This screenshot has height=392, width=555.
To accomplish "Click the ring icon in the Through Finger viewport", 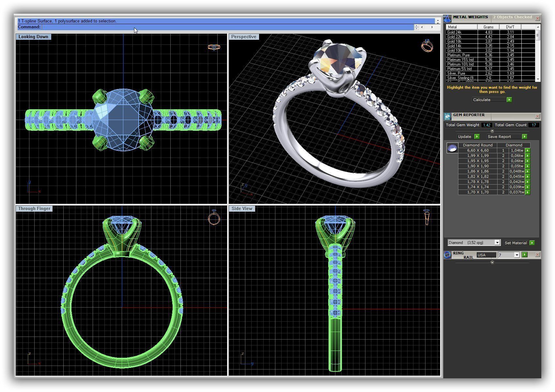I will tap(214, 218).
